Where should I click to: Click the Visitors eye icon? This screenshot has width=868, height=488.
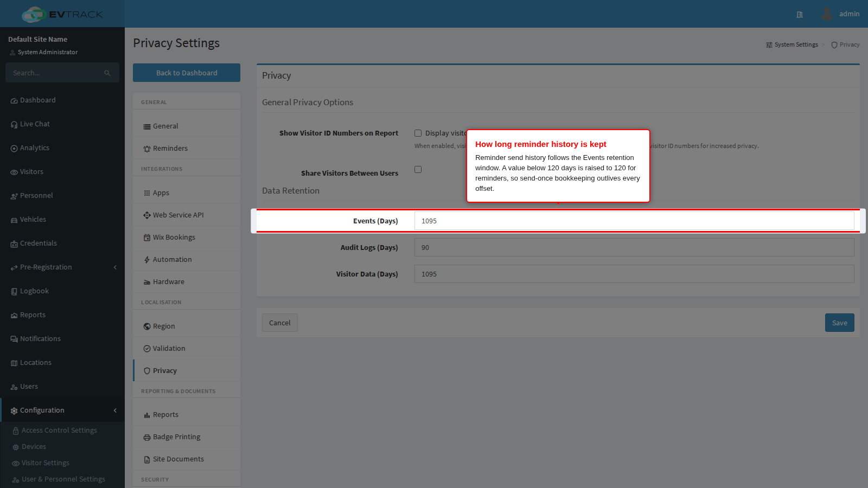pos(14,172)
